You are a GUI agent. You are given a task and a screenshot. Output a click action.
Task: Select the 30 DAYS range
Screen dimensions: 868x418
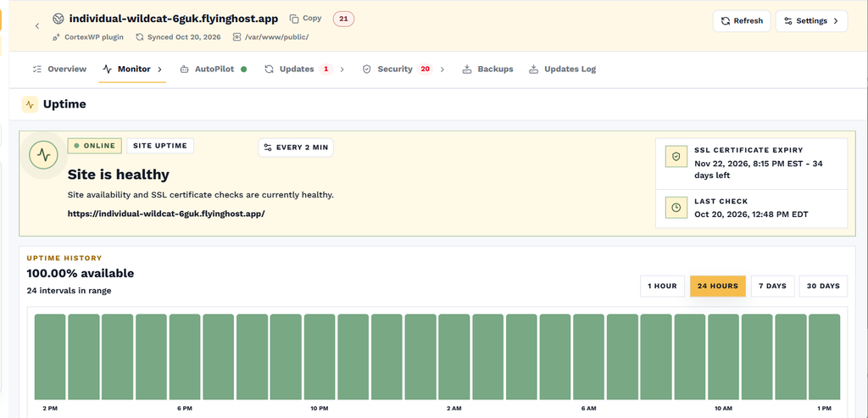[823, 287]
